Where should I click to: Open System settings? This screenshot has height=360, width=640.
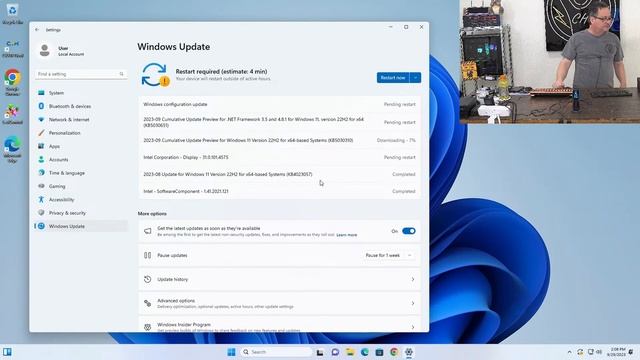tap(81, 93)
